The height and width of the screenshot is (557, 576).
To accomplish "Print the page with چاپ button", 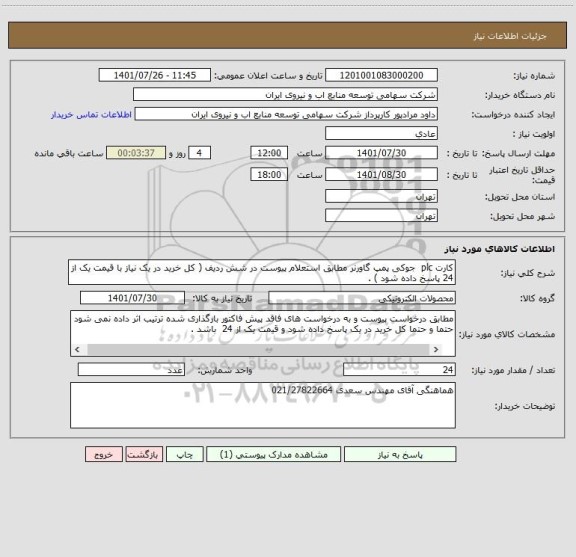I will pos(184,454).
